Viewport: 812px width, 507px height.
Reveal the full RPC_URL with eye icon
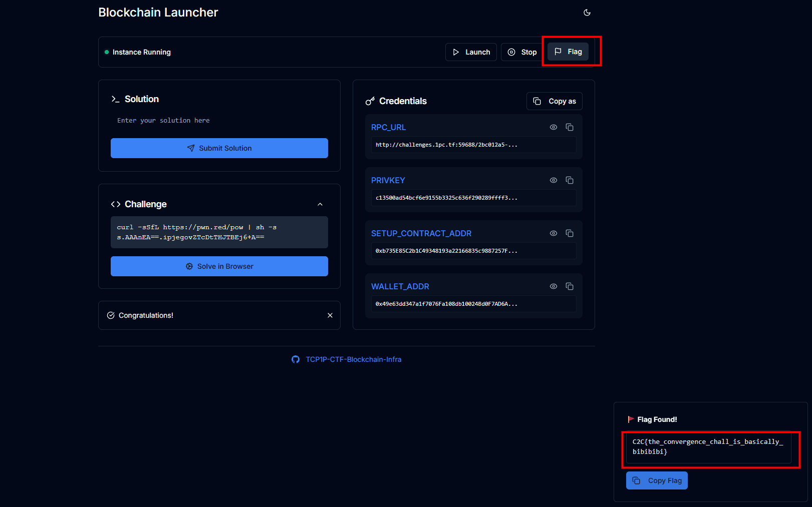point(554,127)
